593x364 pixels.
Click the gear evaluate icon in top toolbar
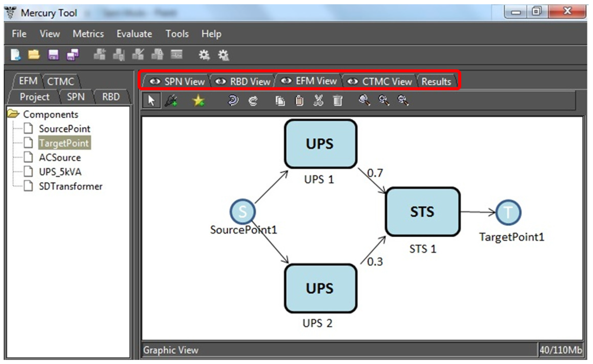click(204, 55)
